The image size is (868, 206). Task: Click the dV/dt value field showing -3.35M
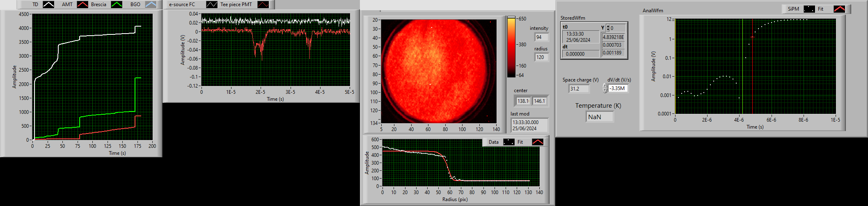click(618, 88)
